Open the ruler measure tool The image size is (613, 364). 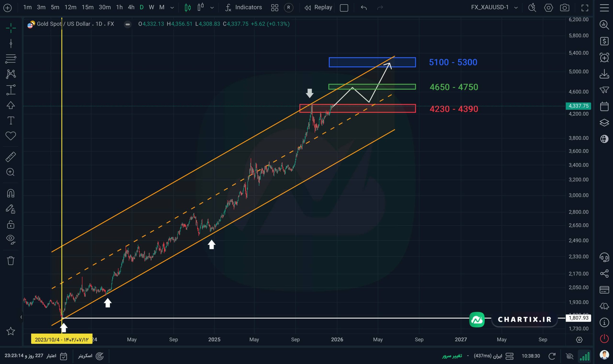[x=11, y=157]
